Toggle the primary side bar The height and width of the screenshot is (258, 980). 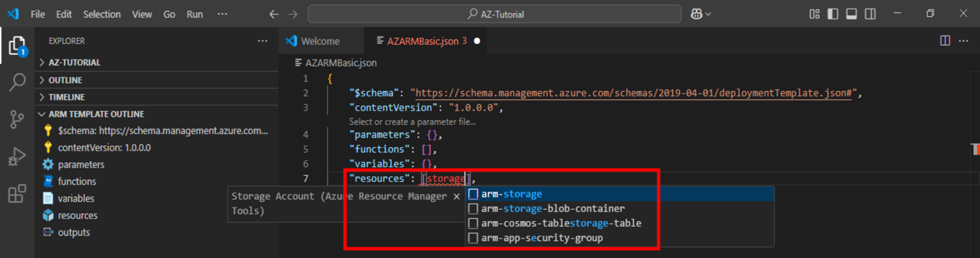pyautogui.click(x=833, y=14)
